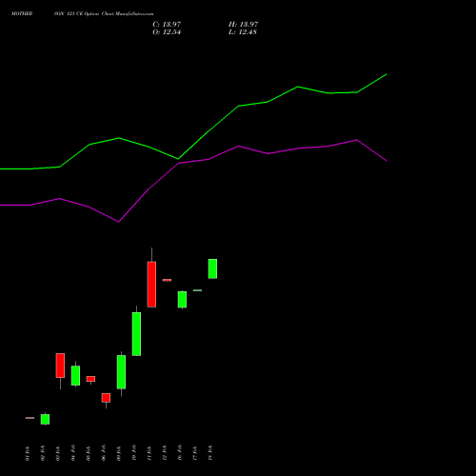Click the tall green candle above 10 Feb

(x=136, y=334)
